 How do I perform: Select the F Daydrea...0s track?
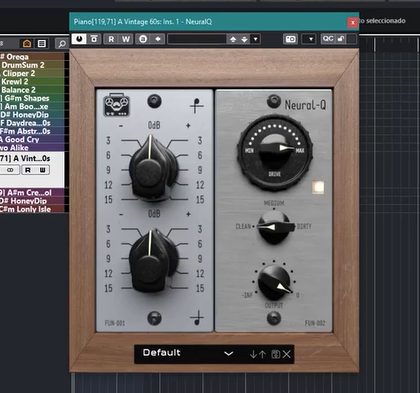click(x=32, y=123)
